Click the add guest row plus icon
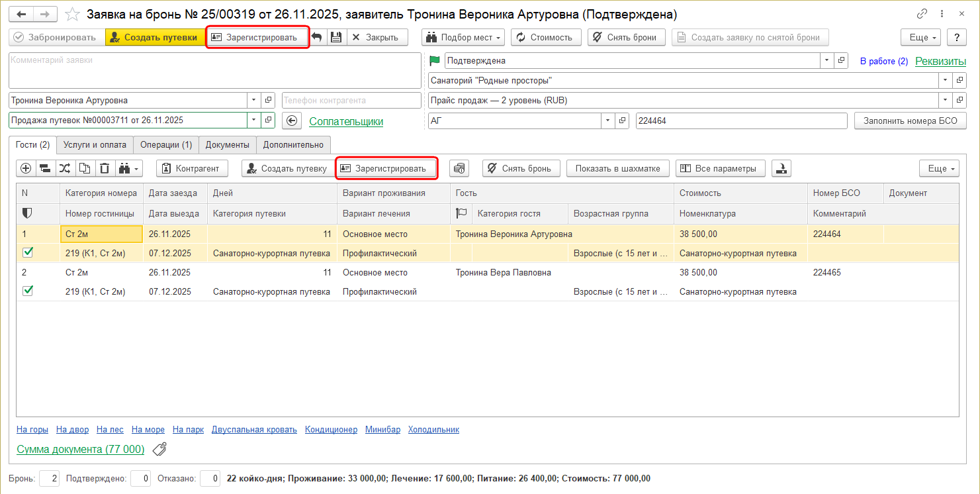Screen dimensions: 980x494 point(26,168)
